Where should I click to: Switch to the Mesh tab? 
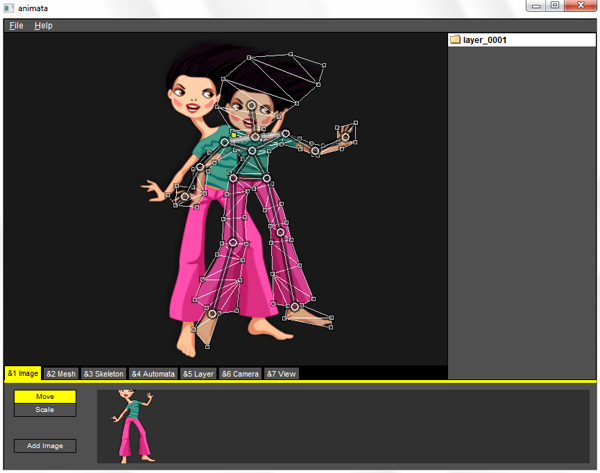(x=61, y=374)
